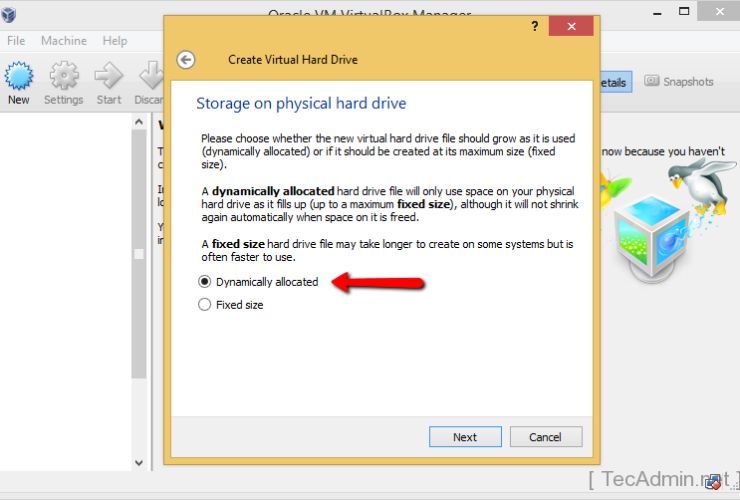Click Next to continue the wizard
The width and height of the screenshot is (740, 500).
(x=465, y=437)
